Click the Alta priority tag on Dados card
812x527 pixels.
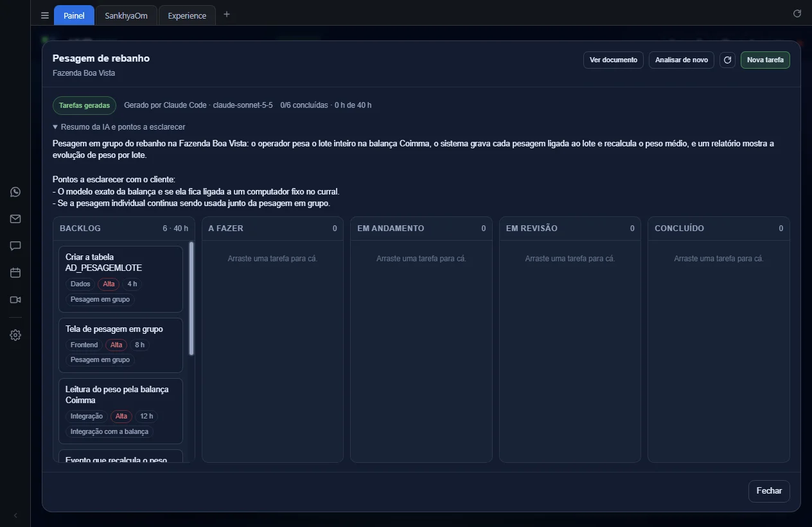point(109,284)
